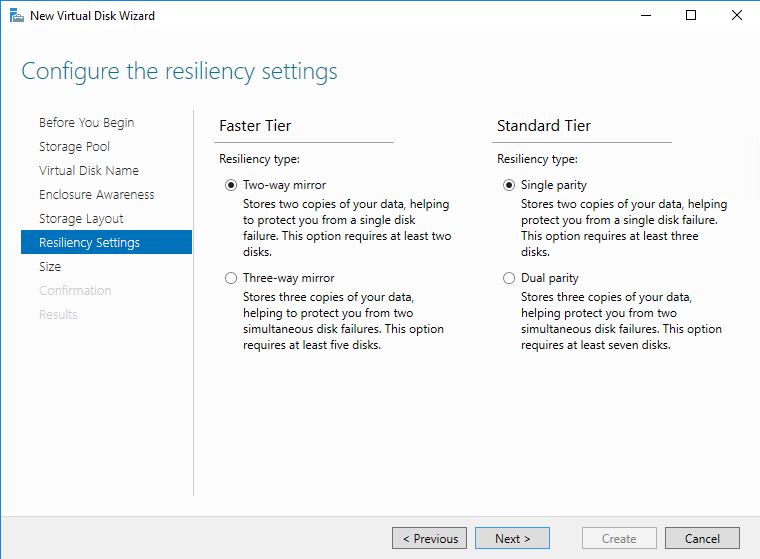
Task: Click the Dual parity description text
Action: (x=621, y=321)
